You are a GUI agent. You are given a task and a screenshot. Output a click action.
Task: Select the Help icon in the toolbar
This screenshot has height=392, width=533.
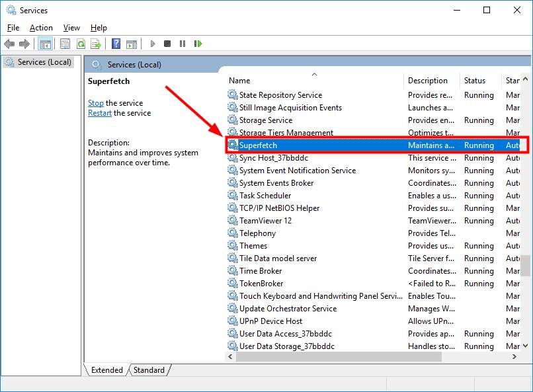pyautogui.click(x=116, y=44)
